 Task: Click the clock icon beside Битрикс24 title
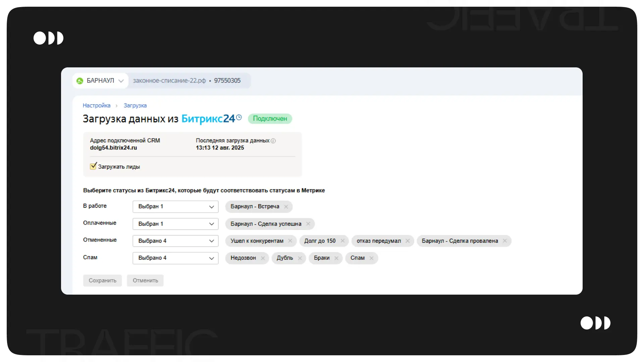click(x=239, y=117)
